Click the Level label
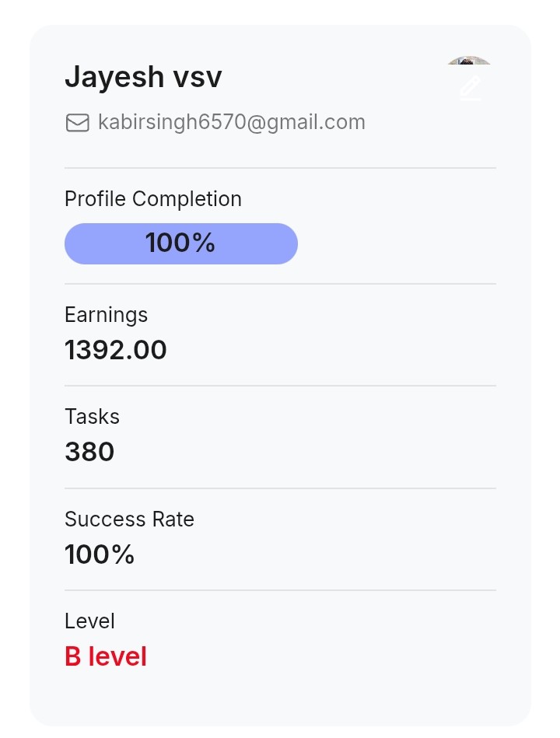 (x=89, y=621)
